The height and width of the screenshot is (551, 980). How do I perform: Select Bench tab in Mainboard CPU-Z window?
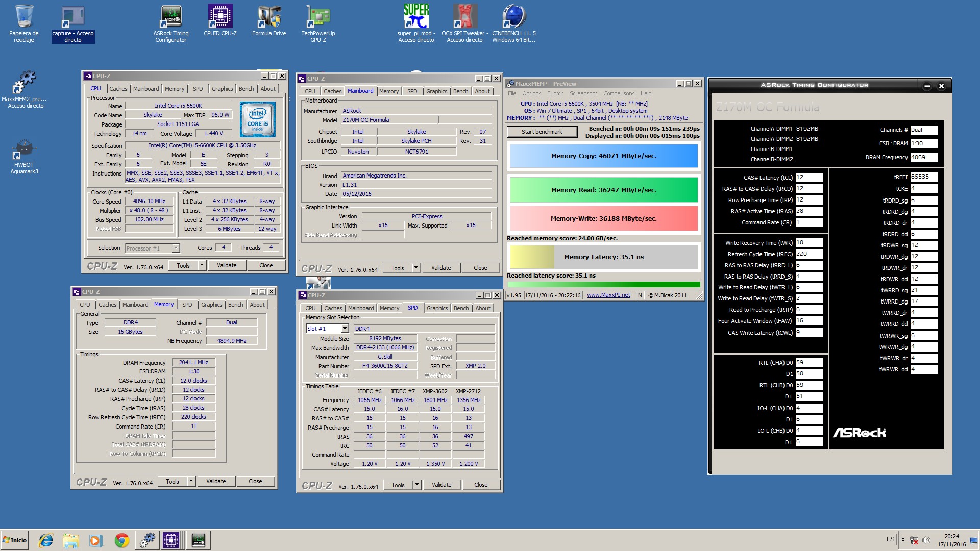pos(460,91)
